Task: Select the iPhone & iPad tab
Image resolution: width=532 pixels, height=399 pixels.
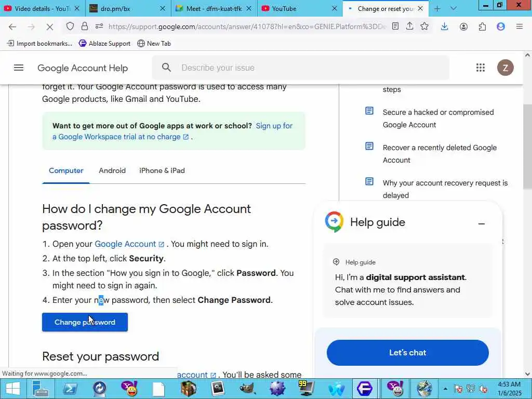Action: [x=162, y=170]
